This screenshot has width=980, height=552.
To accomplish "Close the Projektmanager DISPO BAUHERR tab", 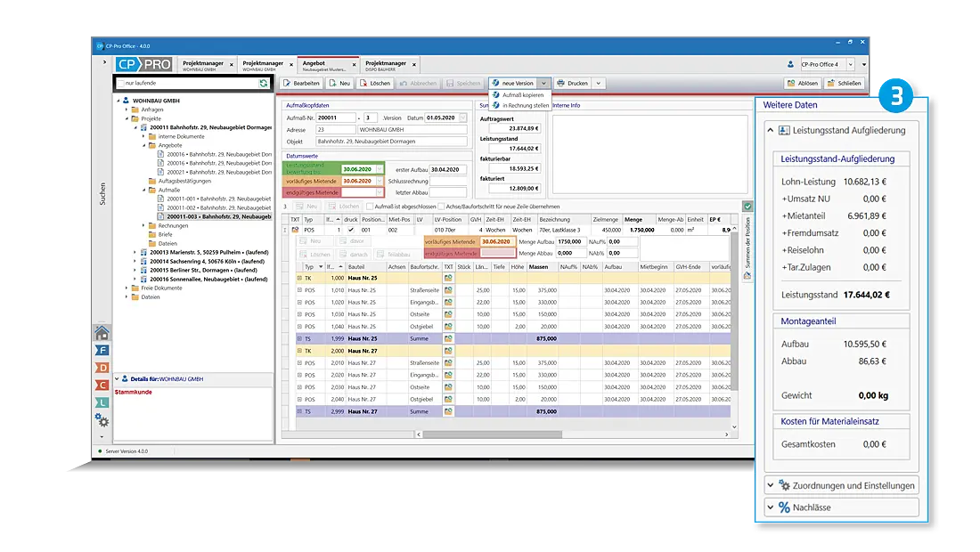I will [413, 64].
